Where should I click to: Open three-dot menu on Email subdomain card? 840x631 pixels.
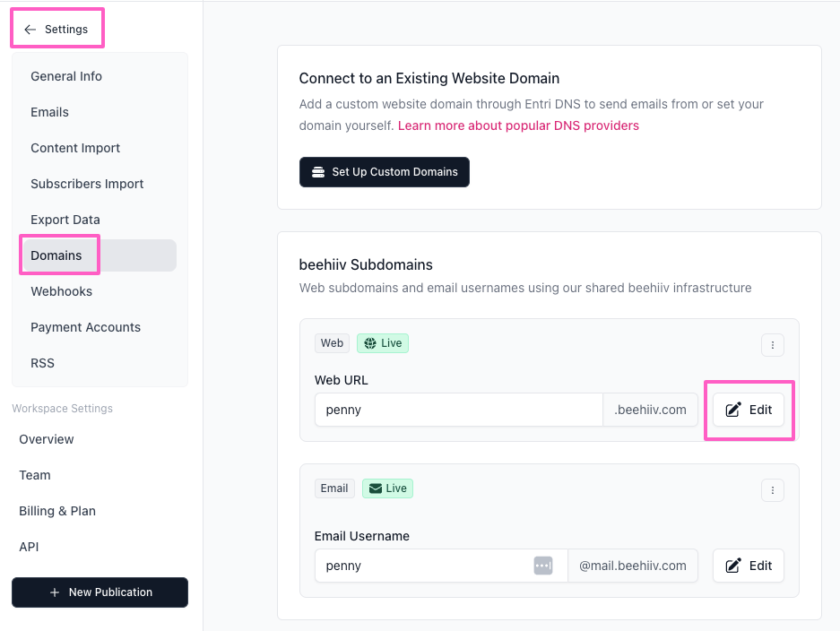772,489
